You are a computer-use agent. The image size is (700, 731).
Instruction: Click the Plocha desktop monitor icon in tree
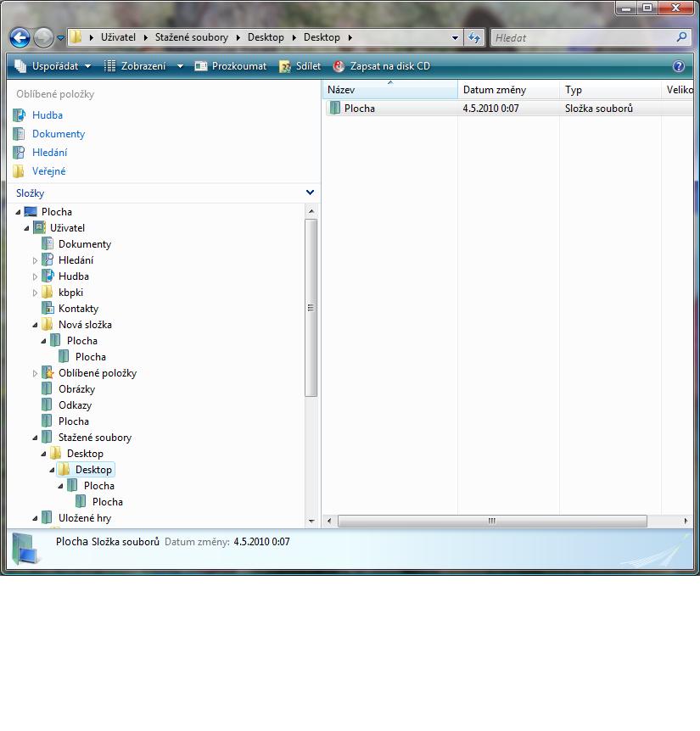[31, 212]
